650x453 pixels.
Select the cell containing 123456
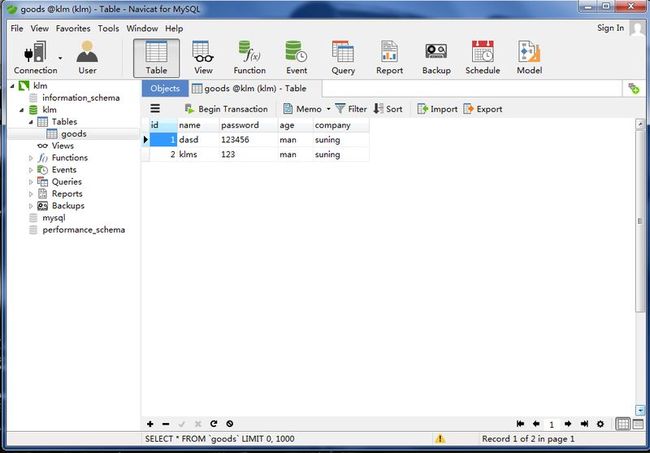tap(248, 140)
